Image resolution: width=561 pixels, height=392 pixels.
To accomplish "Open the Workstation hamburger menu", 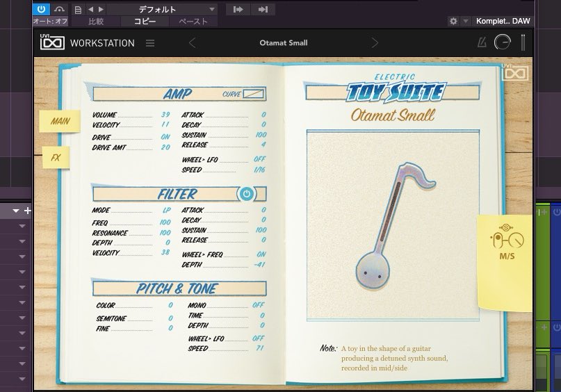I will [x=150, y=43].
